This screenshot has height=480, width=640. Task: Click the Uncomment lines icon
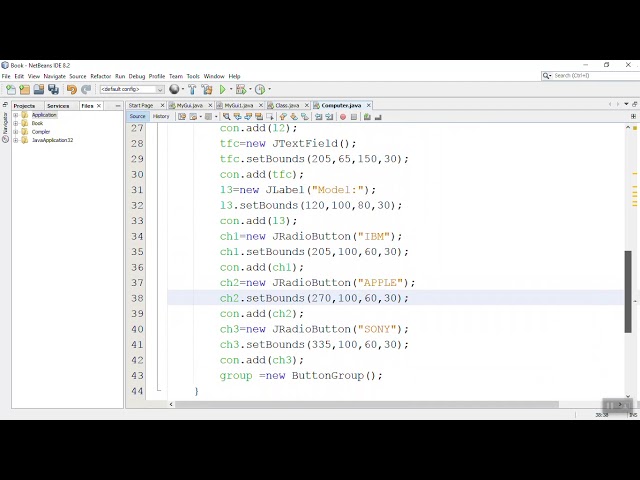(378, 117)
